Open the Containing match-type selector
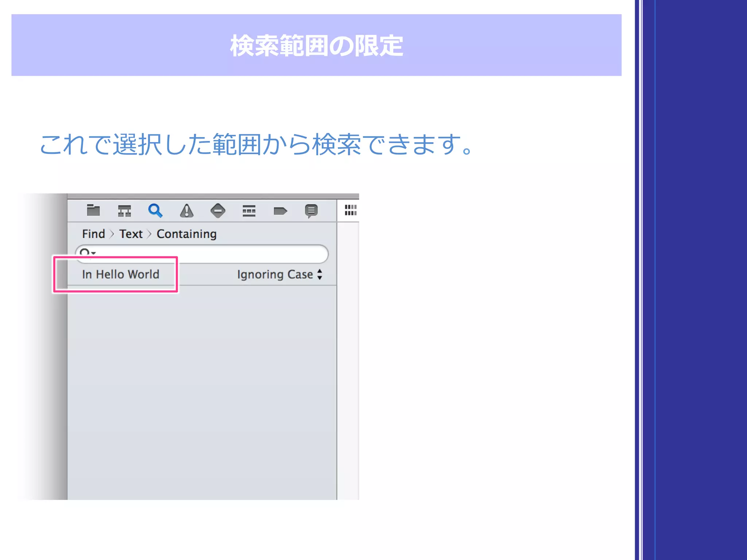The width and height of the screenshot is (747, 560). click(186, 234)
